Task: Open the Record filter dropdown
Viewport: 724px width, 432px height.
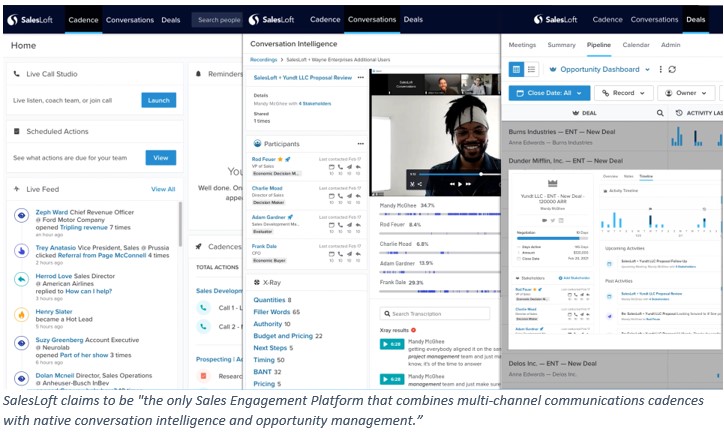Action: (x=624, y=93)
